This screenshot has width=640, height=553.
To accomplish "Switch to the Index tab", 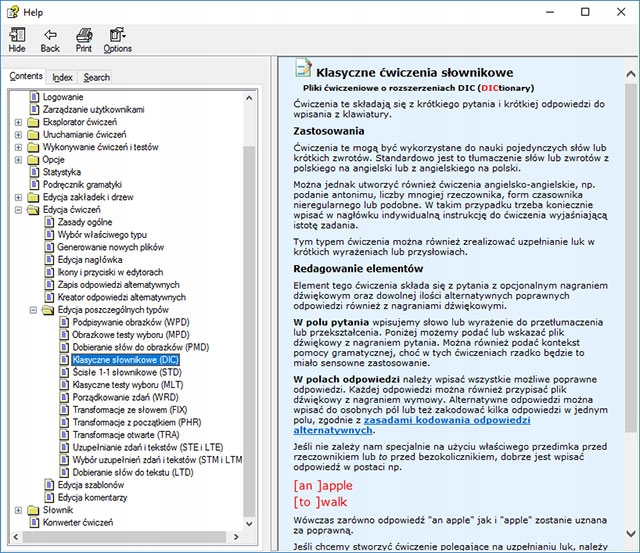I will [63, 77].
